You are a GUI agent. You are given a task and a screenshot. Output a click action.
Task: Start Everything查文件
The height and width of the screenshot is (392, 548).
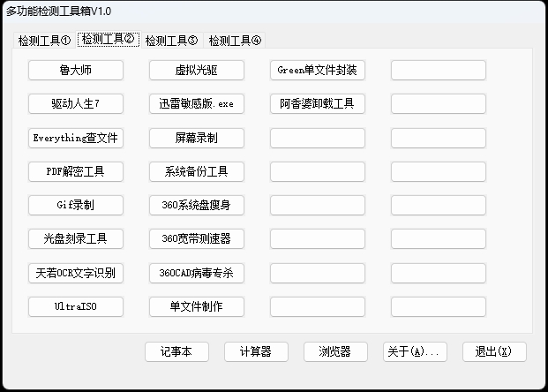click(x=76, y=138)
